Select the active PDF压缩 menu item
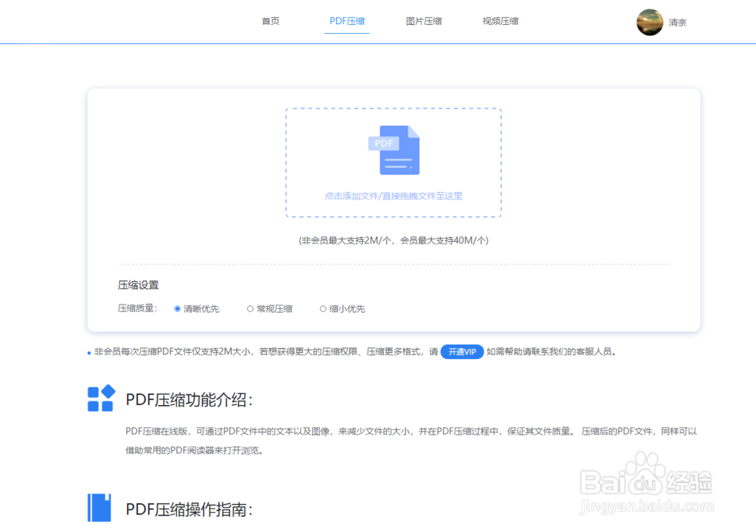This screenshot has height=532, width=756. pos(346,21)
